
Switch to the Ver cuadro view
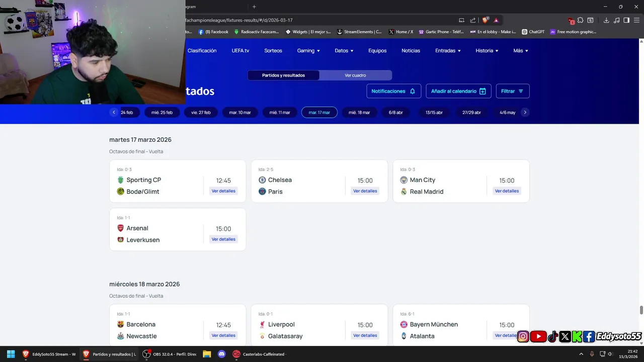(x=355, y=75)
